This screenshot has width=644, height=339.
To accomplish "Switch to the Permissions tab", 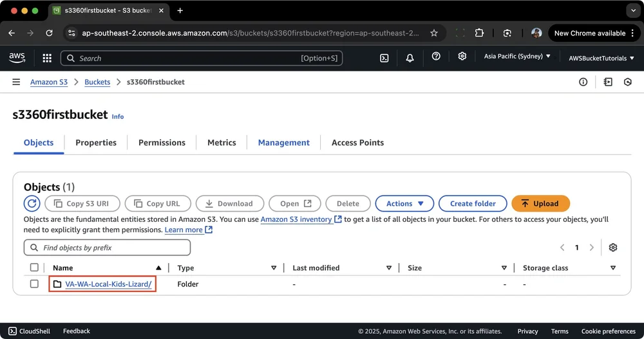I will [x=162, y=143].
